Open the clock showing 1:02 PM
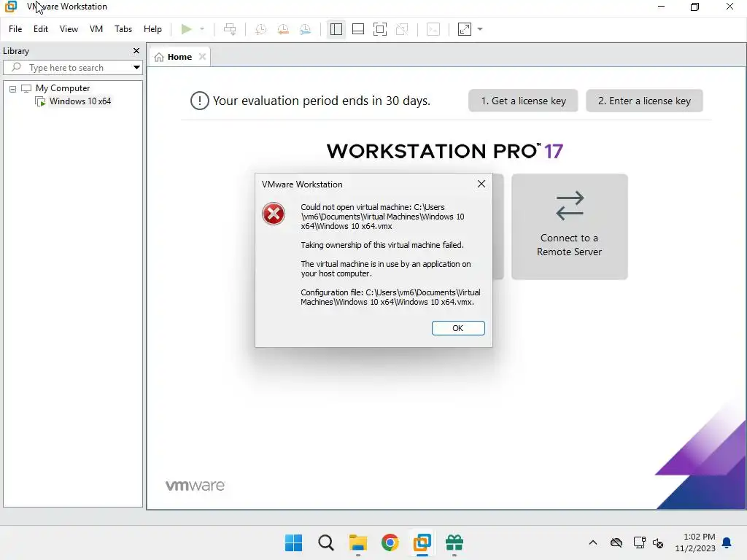The image size is (747, 560). [x=695, y=542]
